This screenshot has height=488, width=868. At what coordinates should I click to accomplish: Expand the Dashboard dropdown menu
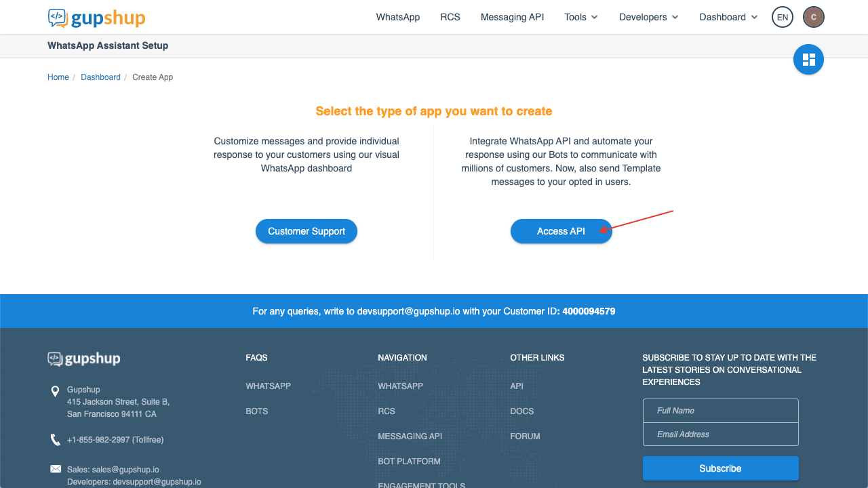pyautogui.click(x=729, y=17)
